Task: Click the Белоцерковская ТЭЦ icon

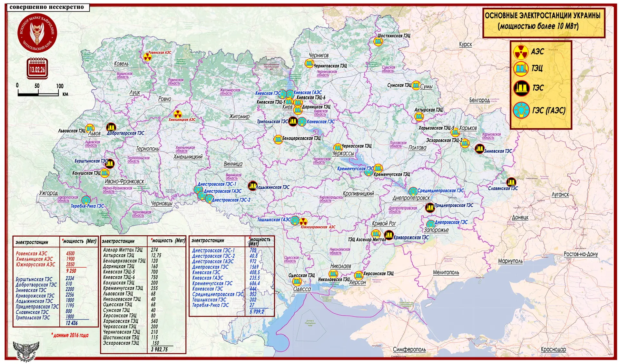Action: [x=278, y=140]
